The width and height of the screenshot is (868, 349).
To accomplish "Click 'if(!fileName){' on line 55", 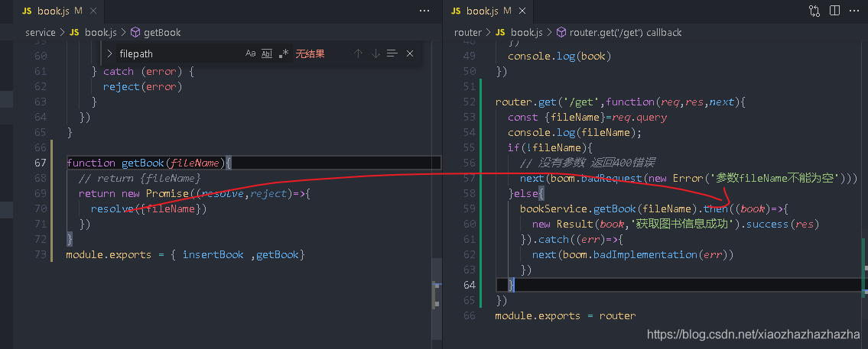I will 551,147.
